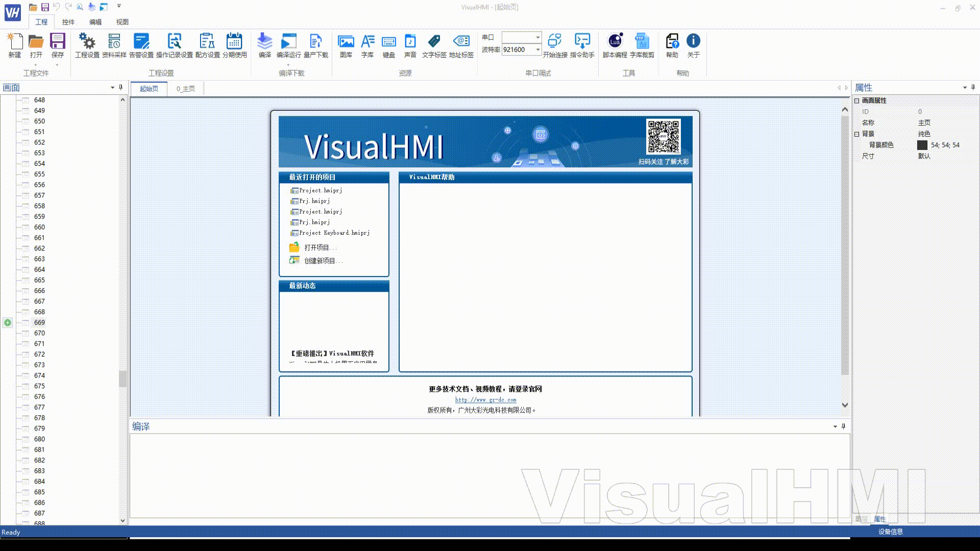
Task: Open 操作记录设置 operation log settings icon
Action: 174,42
